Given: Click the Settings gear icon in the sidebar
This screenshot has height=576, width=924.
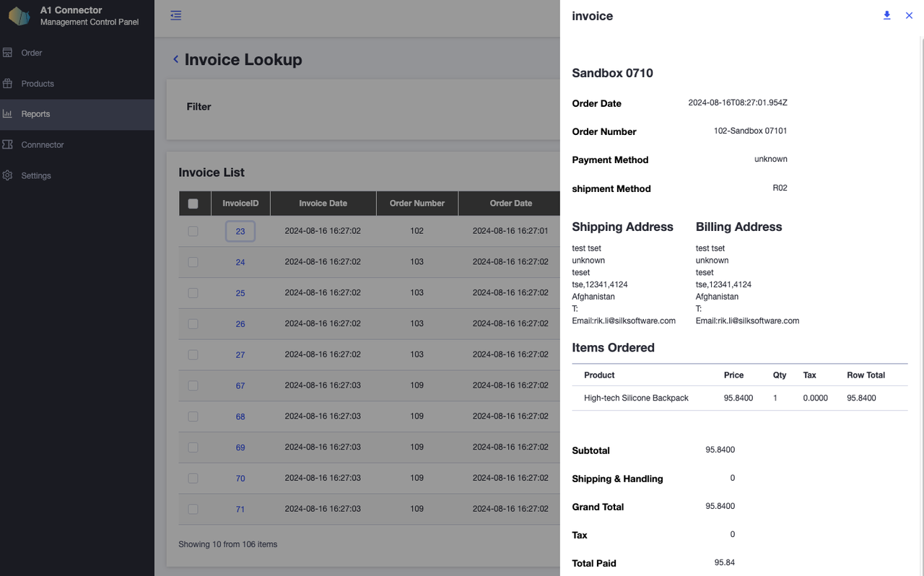Looking at the screenshot, I should point(8,175).
